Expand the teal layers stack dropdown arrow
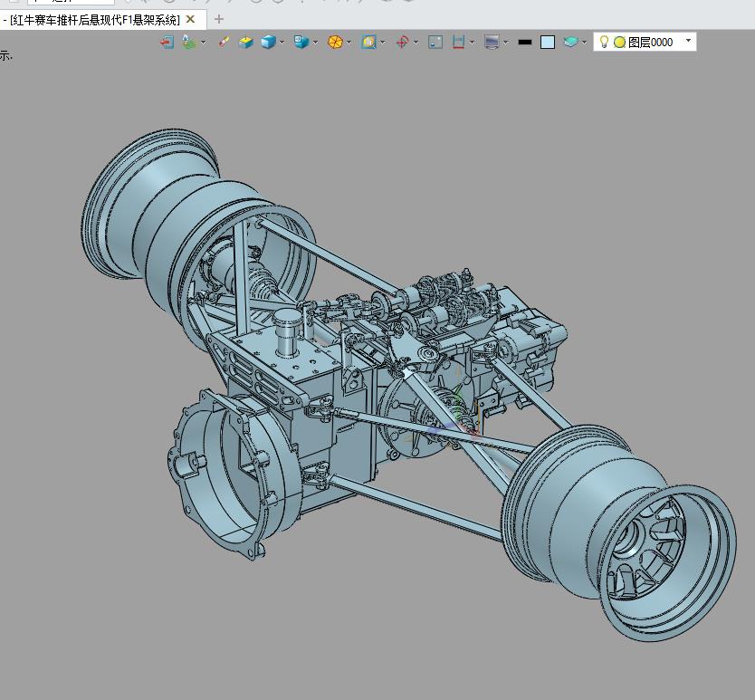This screenshot has width=755, height=700. click(x=585, y=43)
